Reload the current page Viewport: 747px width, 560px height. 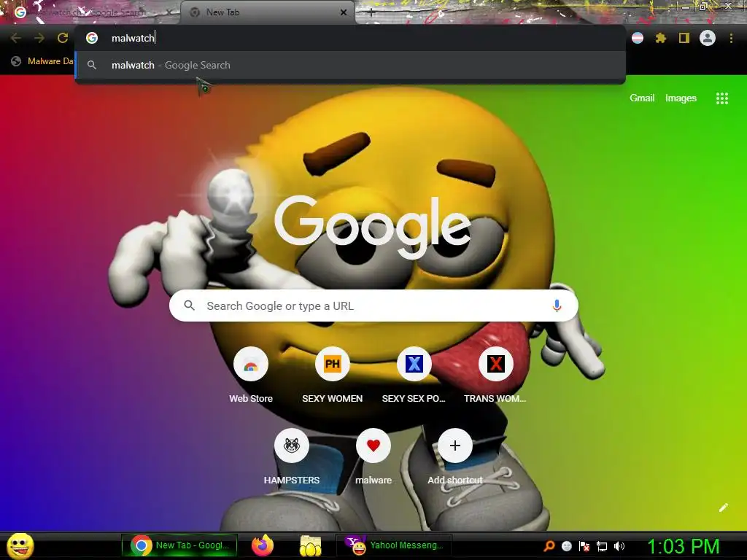click(63, 38)
